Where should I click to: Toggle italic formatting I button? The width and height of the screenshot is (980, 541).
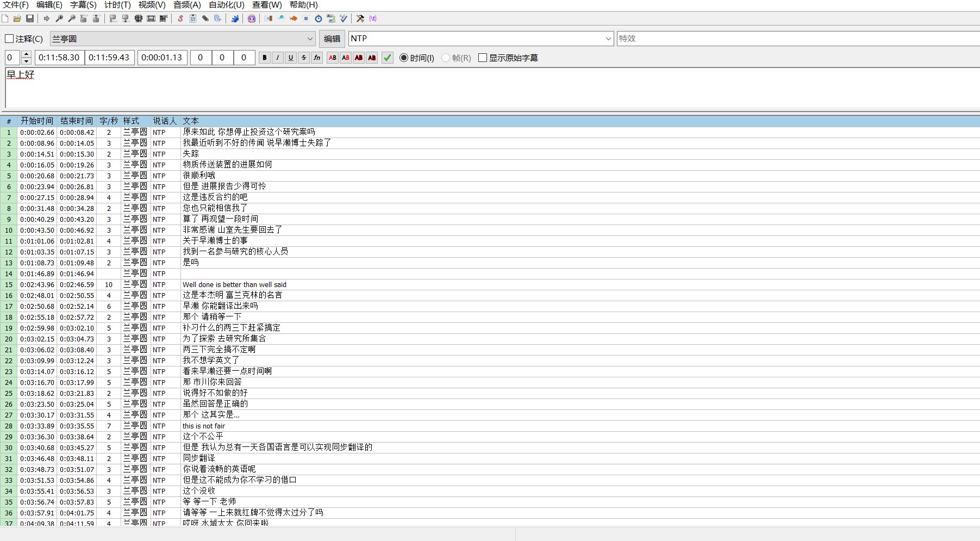coord(278,58)
